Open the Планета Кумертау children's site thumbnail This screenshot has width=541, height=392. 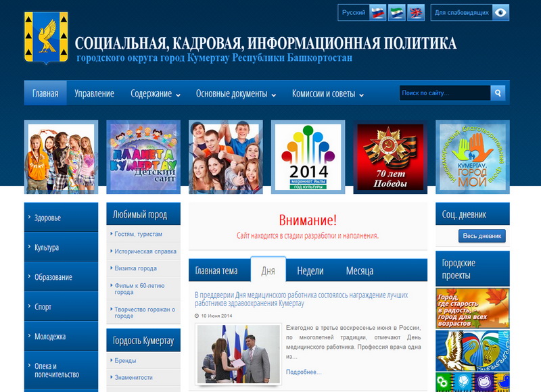tap(143, 157)
